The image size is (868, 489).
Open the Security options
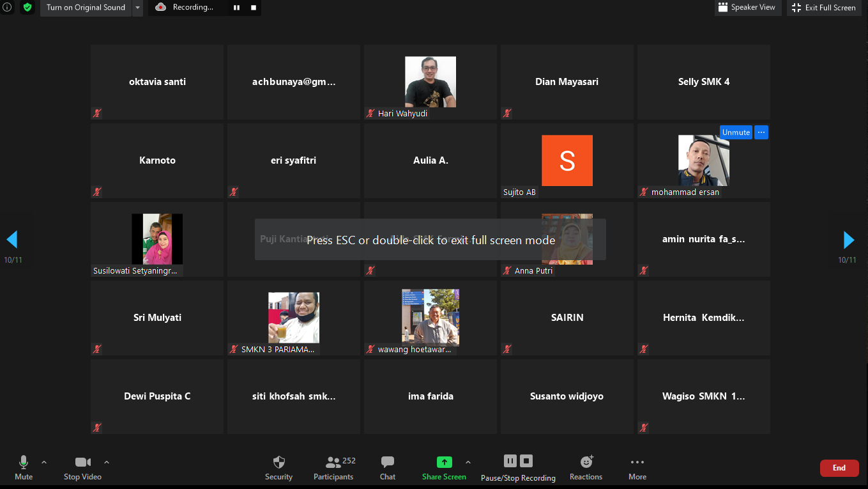pos(278,468)
